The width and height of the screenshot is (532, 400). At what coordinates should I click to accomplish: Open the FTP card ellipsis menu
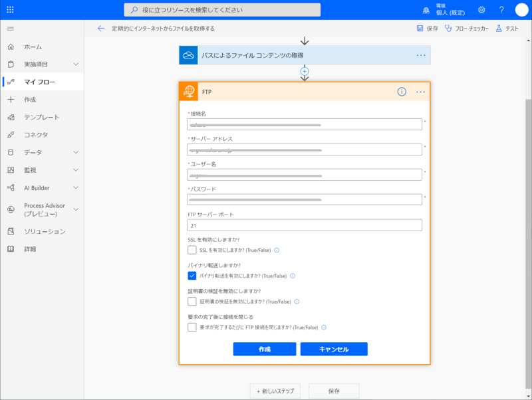click(420, 92)
